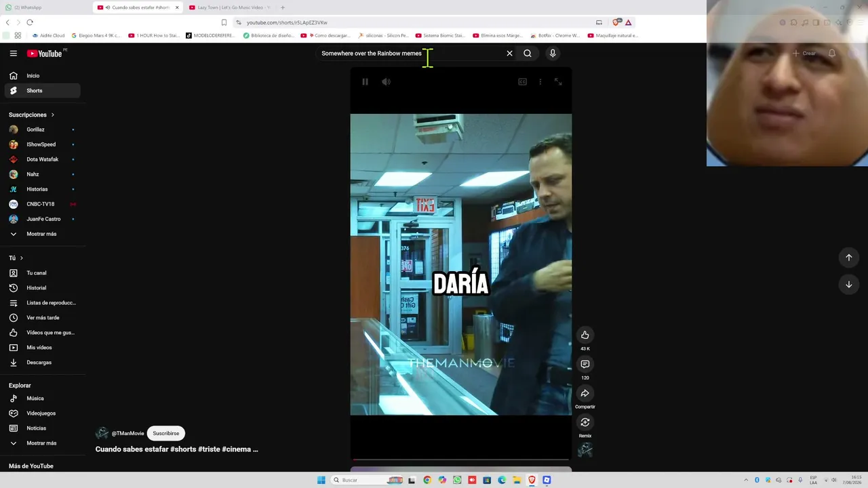Pause the Short video
Image resolution: width=868 pixels, height=488 pixels.
click(365, 82)
